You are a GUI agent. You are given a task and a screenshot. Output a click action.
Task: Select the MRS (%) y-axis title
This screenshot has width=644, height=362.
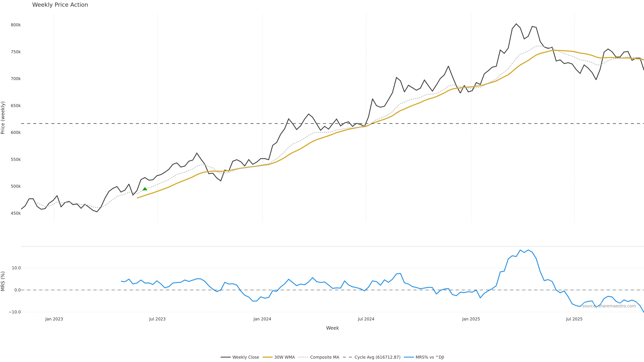click(3, 281)
